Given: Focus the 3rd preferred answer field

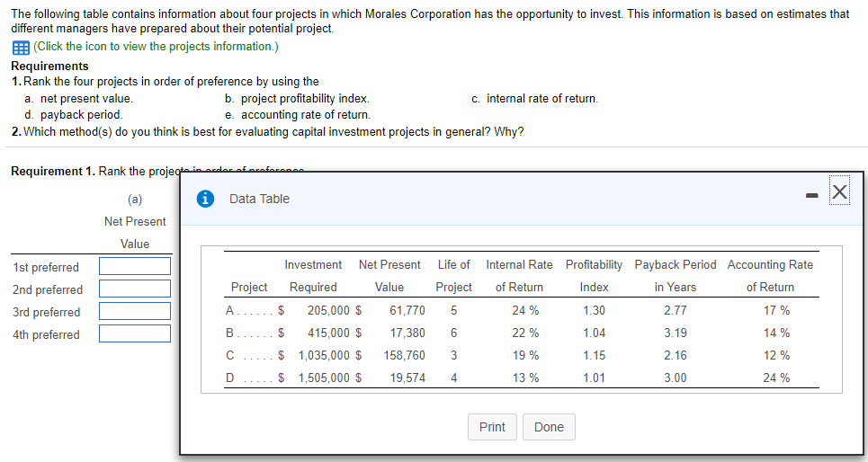Looking at the screenshot, I should click(135, 312).
